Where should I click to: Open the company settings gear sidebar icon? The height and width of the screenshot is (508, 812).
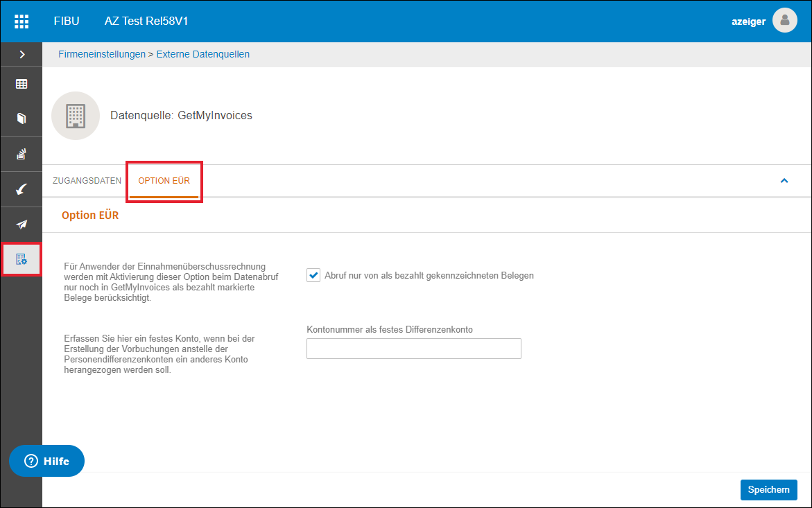(x=21, y=259)
